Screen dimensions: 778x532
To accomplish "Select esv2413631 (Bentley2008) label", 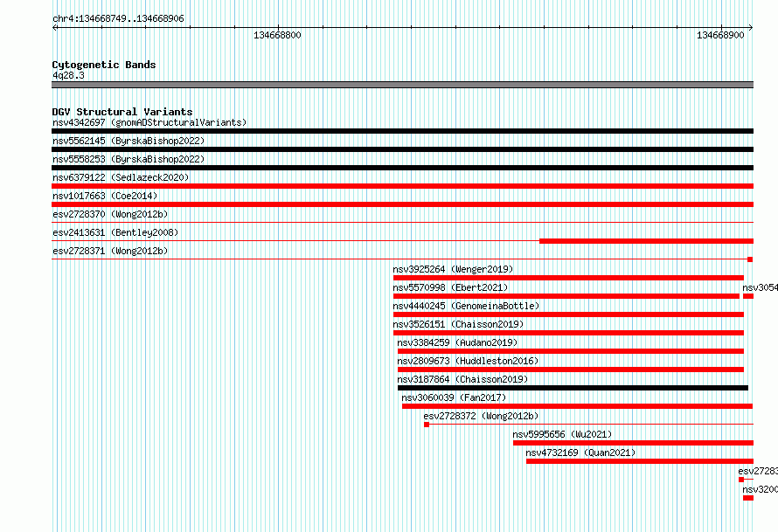I will 115,232.
